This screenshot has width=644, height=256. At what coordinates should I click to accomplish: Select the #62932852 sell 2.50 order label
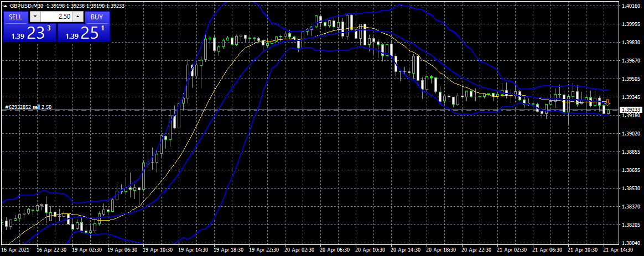click(28, 107)
